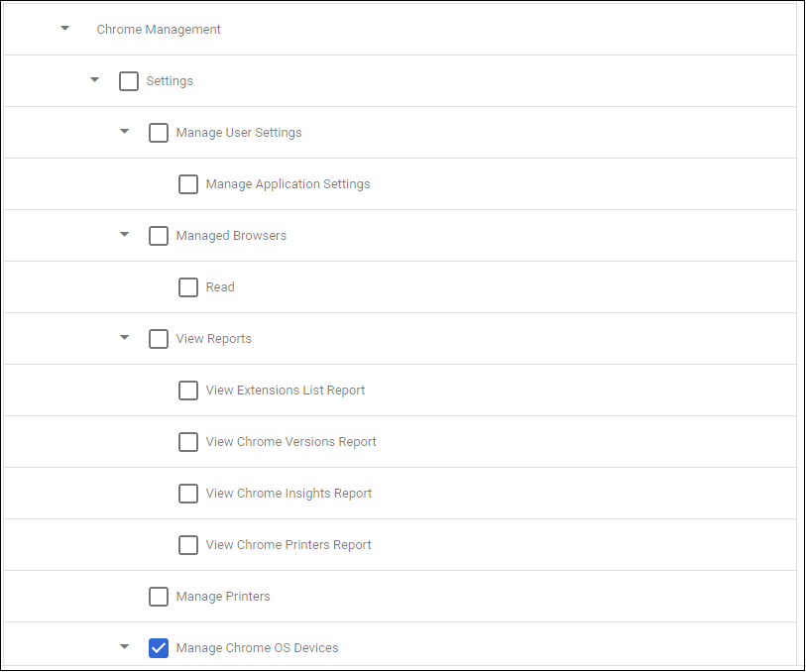Enable the Settings privilege checkbox
Image resolution: width=806 pixels, height=672 pixels.
tap(129, 80)
